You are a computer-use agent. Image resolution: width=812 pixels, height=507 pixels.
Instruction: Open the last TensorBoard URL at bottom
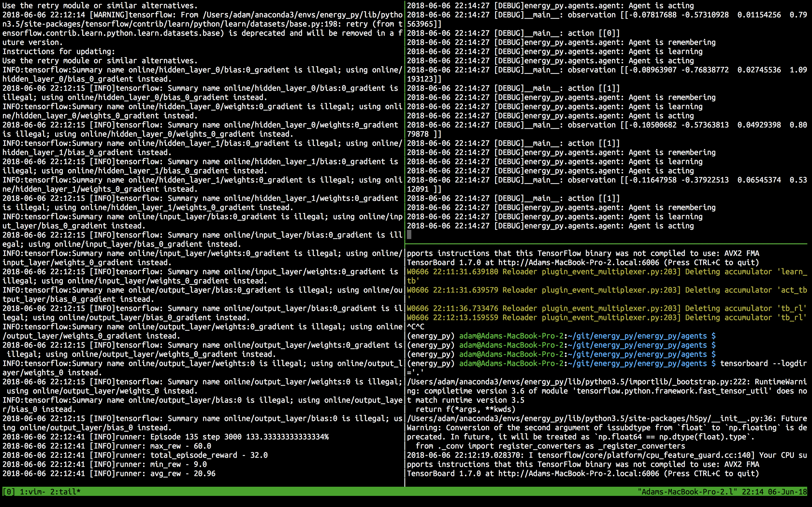(579, 473)
